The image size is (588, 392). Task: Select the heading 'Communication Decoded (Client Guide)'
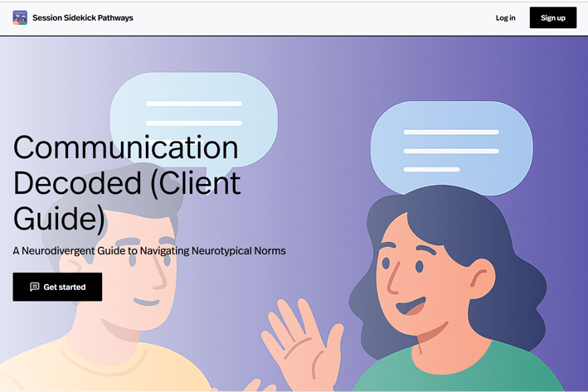coord(127,183)
